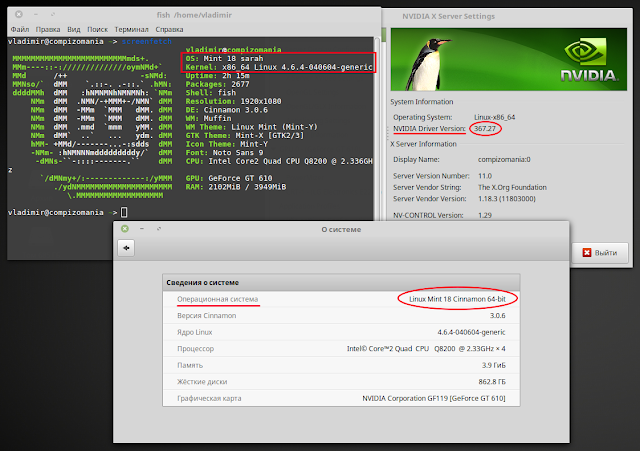Click the Выйти quit button
This screenshot has height=451, width=640.
tap(596, 252)
